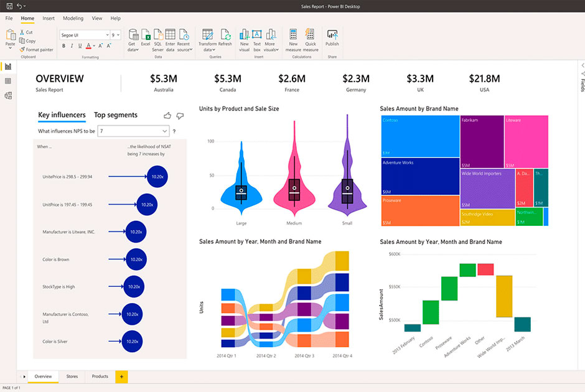Open the Get data menu
Image resolution: width=585 pixels, height=392 pixels.
click(x=133, y=40)
